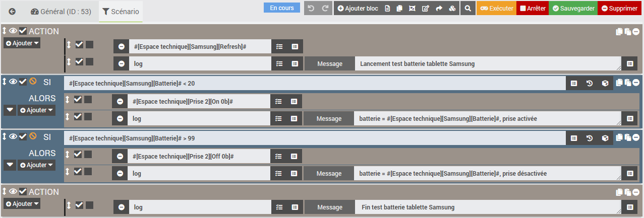Delete the Batterie < 20 SI block
Viewport: 644px width, 218px height.
coord(636,83)
